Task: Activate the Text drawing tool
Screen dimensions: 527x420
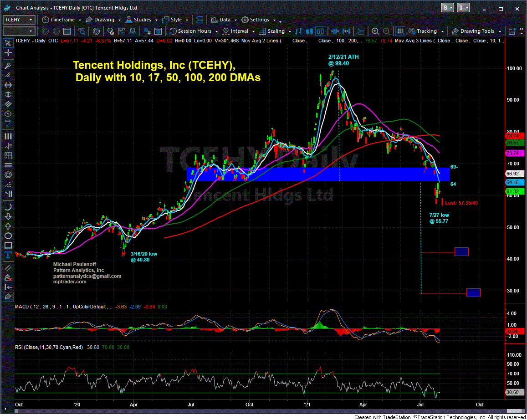Action: pos(8,255)
